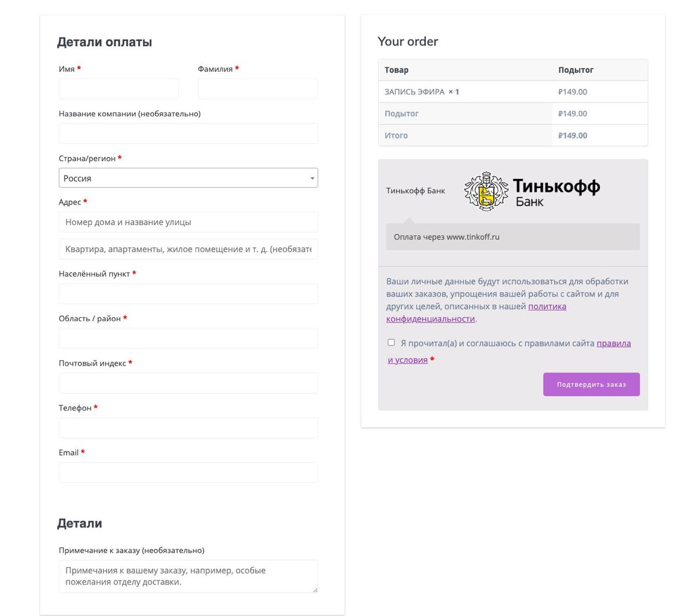Open the политика конфиденциальности link

pos(476,313)
